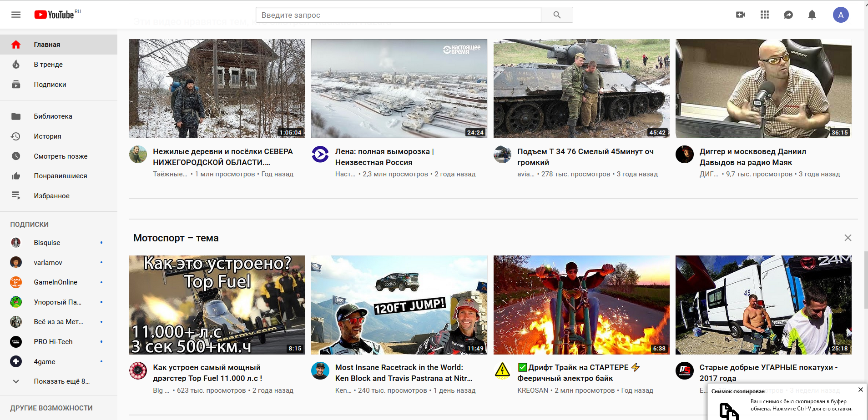Viewport: 868px width, 420px height.
Task: Click title Как устроен самый мощный дрэгстер
Action: [207, 373]
